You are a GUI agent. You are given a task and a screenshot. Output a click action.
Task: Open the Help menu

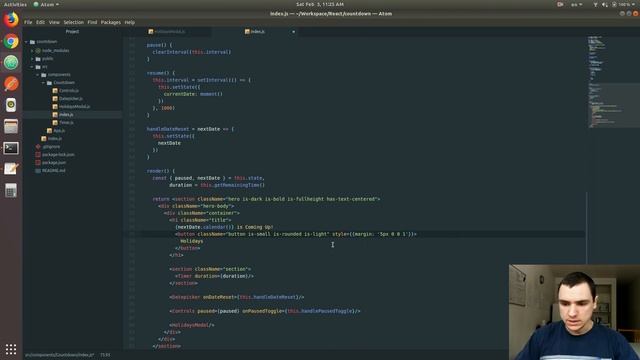(x=130, y=22)
